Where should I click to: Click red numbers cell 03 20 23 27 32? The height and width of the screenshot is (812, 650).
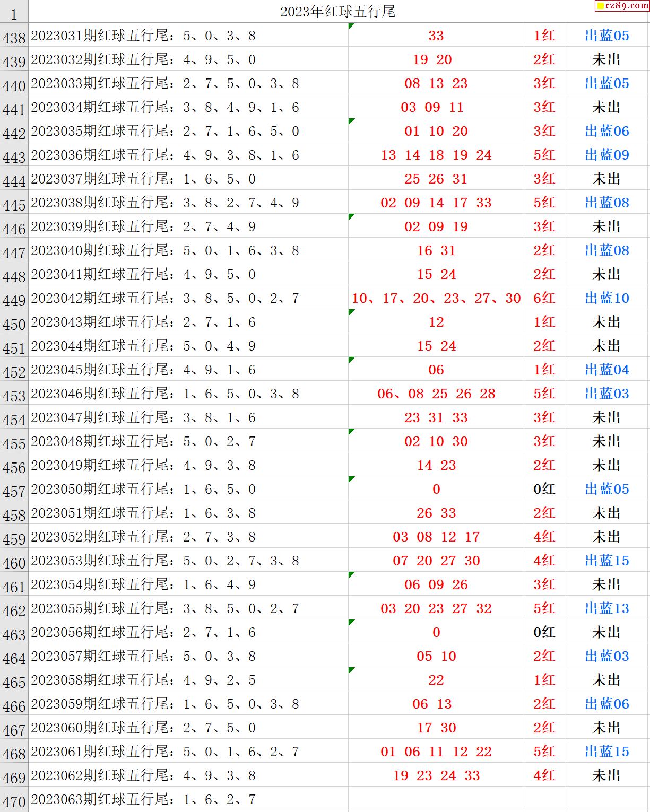(436, 608)
